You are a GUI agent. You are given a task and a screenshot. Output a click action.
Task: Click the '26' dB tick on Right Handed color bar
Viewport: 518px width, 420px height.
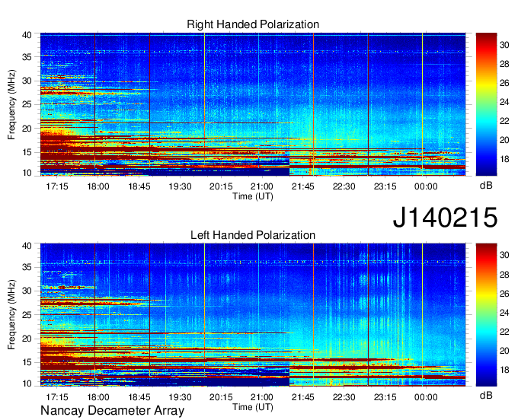(x=504, y=83)
